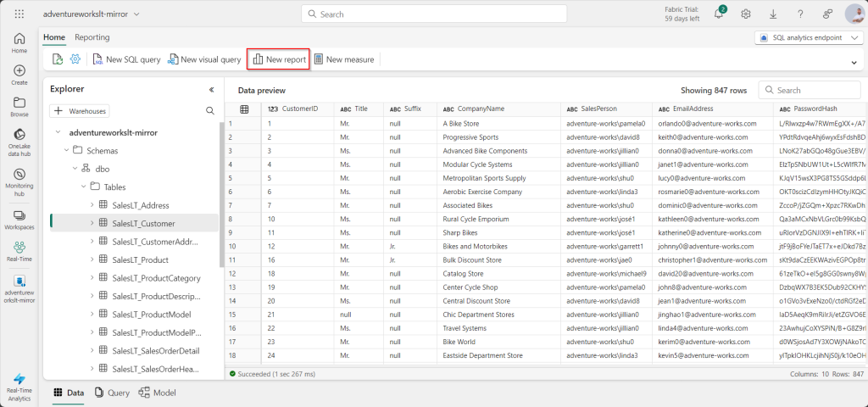Expand SalesLT_ProductCategory table
This screenshot has width=868, height=407.
pyautogui.click(x=92, y=277)
